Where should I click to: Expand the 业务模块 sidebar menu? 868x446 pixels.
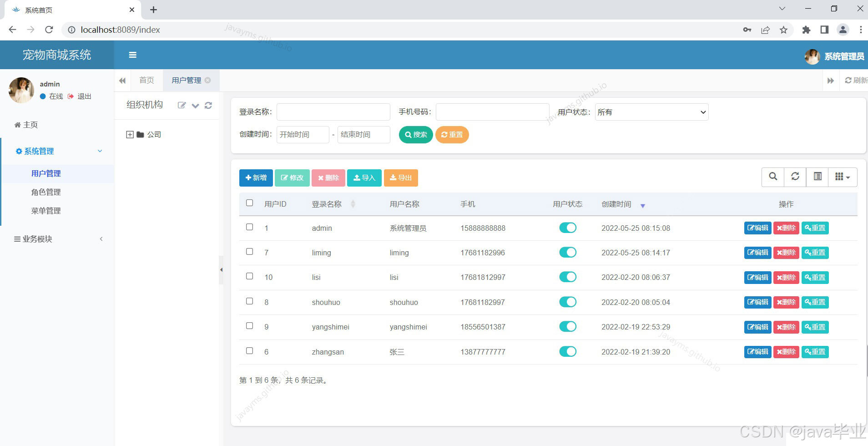pyautogui.click(x=58, y=239)
